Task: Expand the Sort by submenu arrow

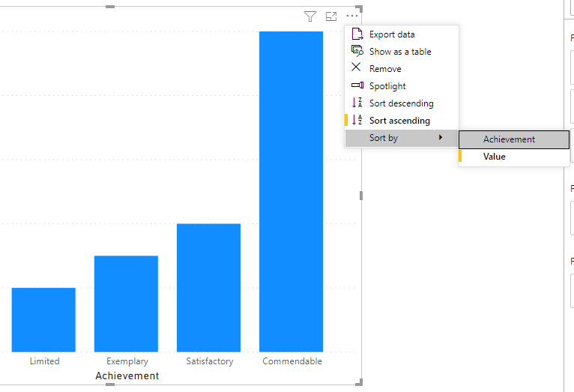Action: tap(441, 137)
